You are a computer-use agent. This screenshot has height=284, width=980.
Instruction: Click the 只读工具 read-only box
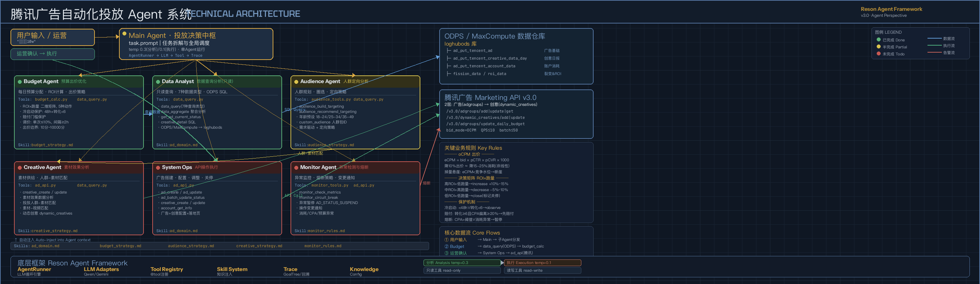pyautogui.click(x=462, y=270)
